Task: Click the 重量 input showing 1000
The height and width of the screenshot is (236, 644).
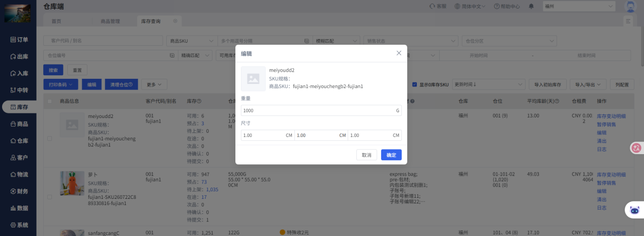Action: coord(321,110)
